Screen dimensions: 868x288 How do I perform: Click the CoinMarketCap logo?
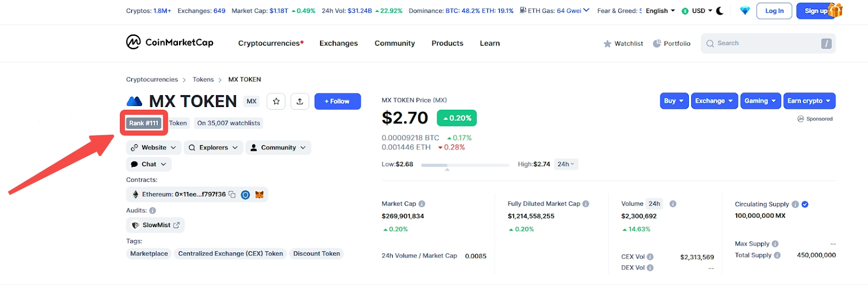[170, 42]
